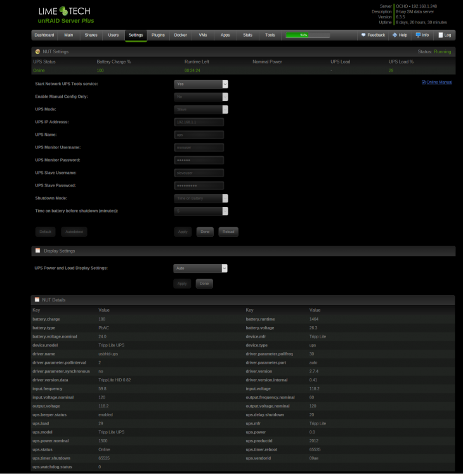Click the Default button
This screenshot has height=476, width=463.
pos(45,232)
